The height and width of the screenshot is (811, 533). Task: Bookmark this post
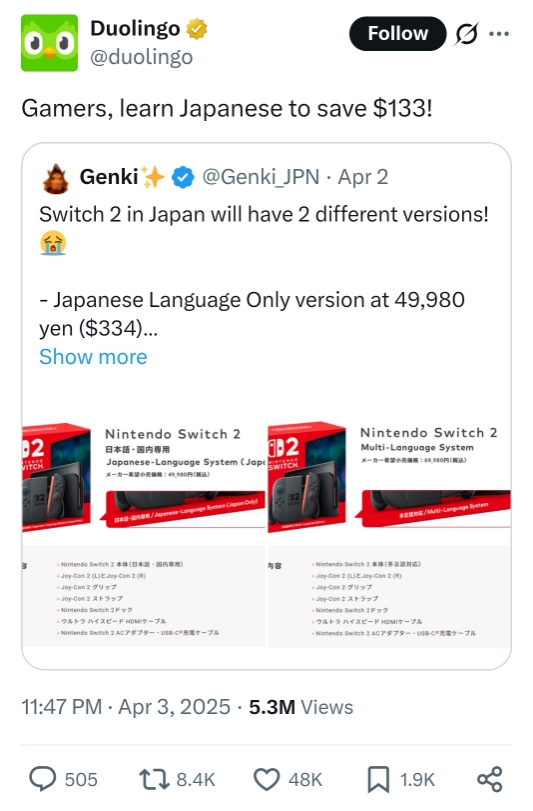click(x=378, y=779)
